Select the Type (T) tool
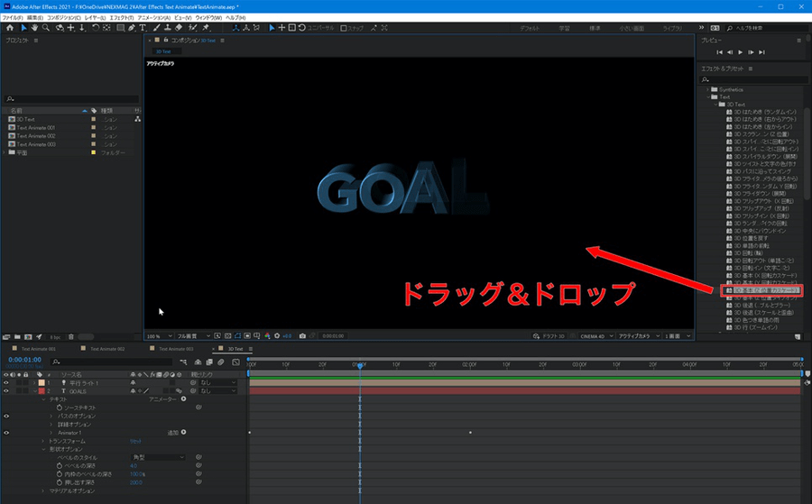The image size is (812, 504). coord(143,27)
